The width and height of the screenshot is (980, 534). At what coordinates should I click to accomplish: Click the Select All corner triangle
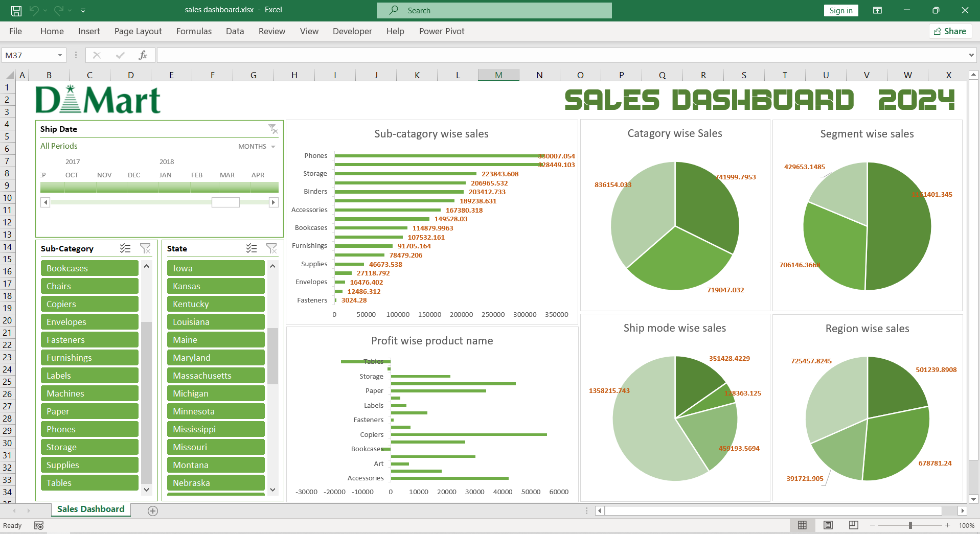10,75
